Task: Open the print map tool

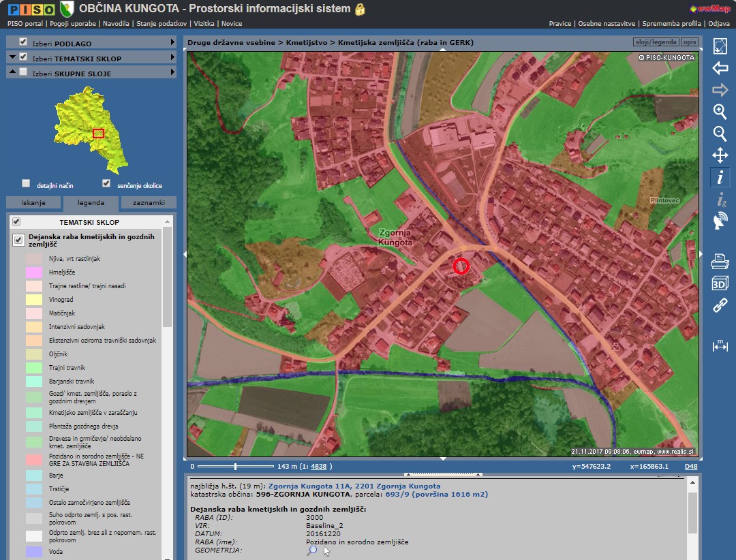Action: coord(720,261)
